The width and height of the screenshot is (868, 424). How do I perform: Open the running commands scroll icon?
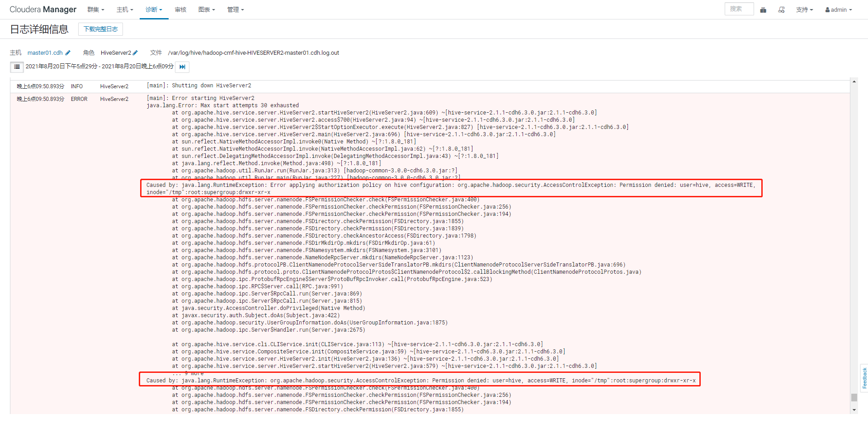(781, 10)
